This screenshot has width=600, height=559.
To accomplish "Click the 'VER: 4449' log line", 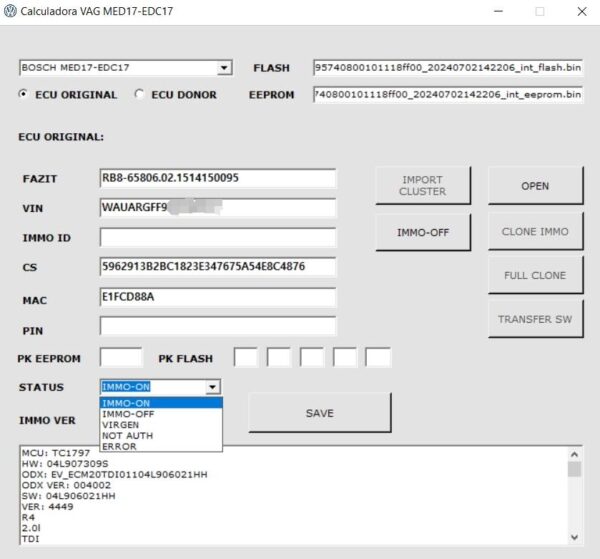I will tap(47, 507).
